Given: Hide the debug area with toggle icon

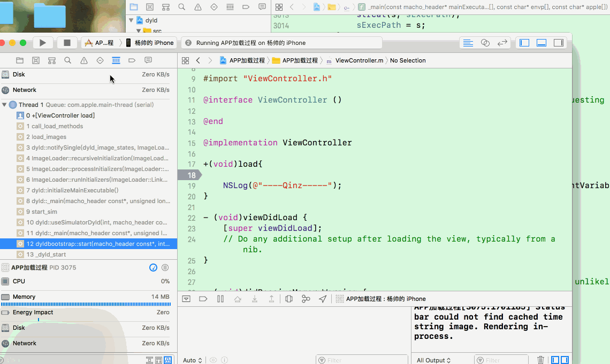Looking at the screenshot, I should pos(186,299).
